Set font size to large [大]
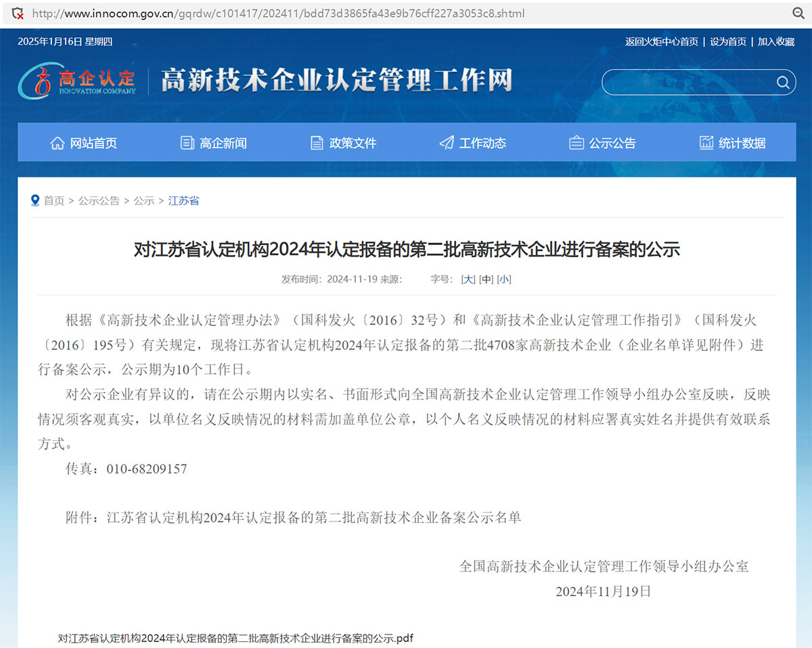This screenshot has width=812, height=648. pyautogui.click(x=468, y=279)
